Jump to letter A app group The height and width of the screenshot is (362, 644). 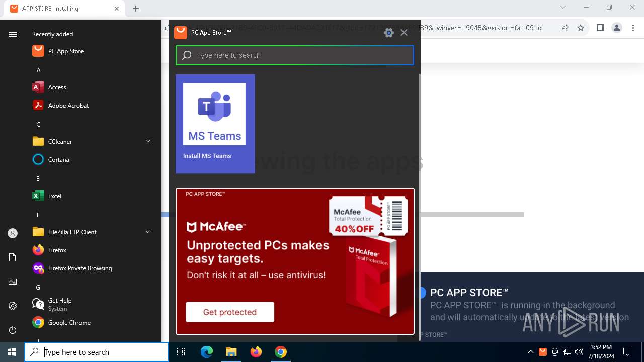[x=38, y=70]
